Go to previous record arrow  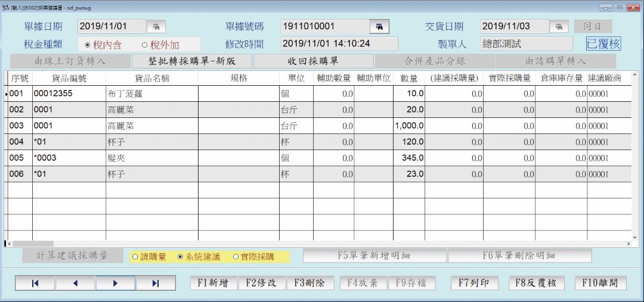click(75, 283)
